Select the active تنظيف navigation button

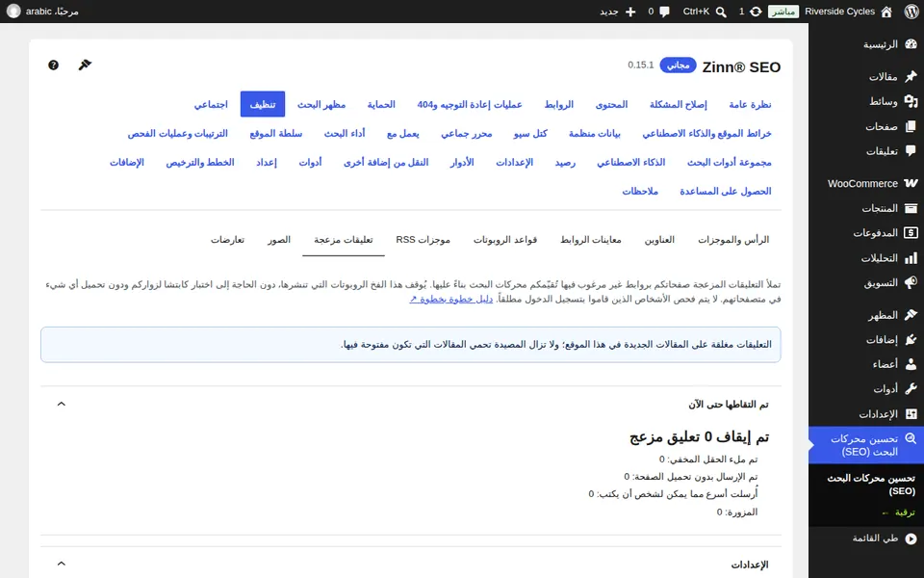(x=263, y=104)
